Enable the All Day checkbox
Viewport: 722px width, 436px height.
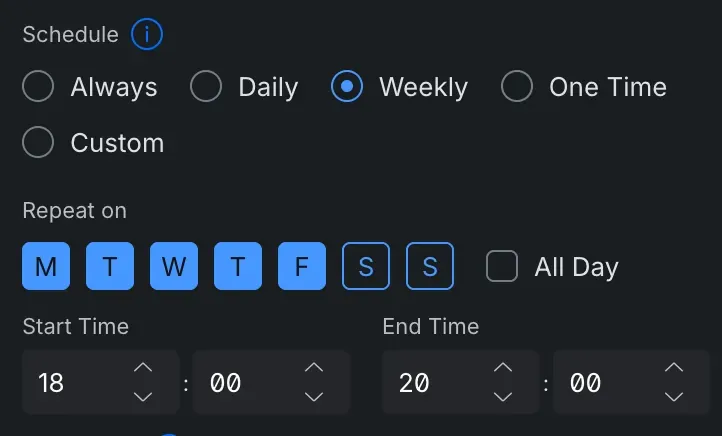(502, 267)
